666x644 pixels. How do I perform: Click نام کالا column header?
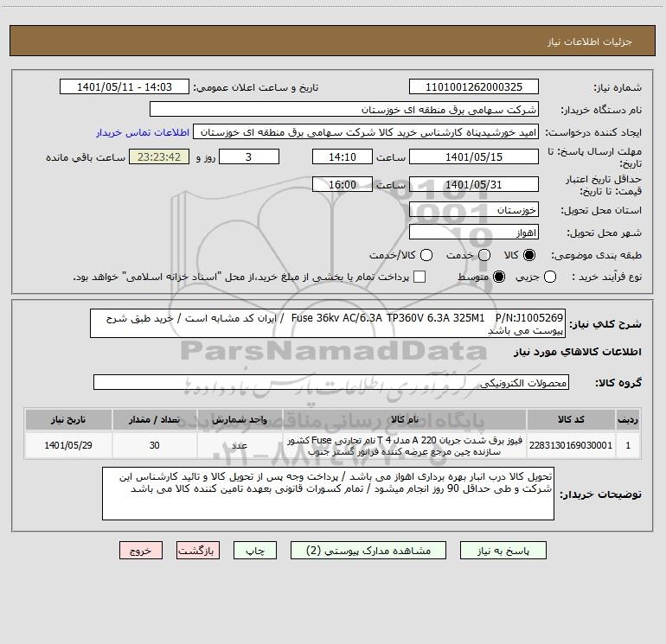point(405,419)
